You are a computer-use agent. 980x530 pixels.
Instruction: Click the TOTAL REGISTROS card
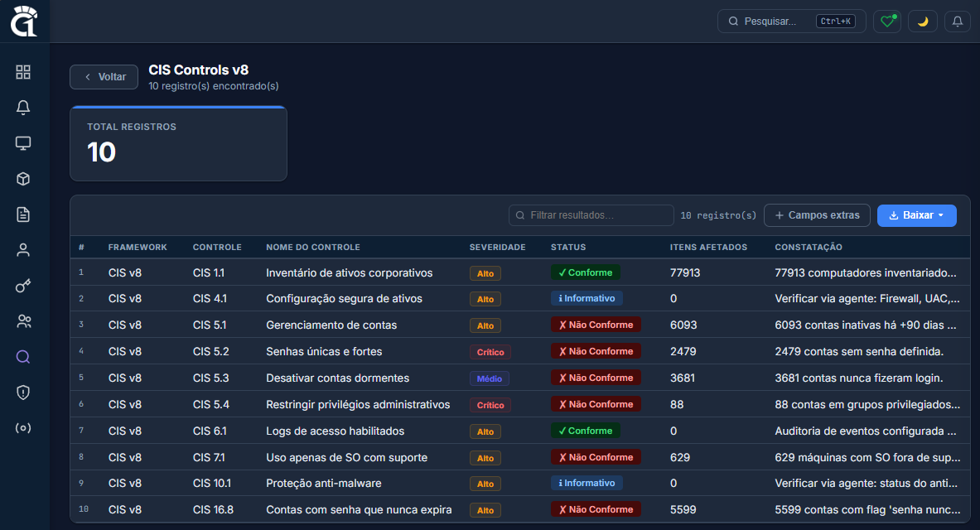pyautogui.click(x=179, y=144)
